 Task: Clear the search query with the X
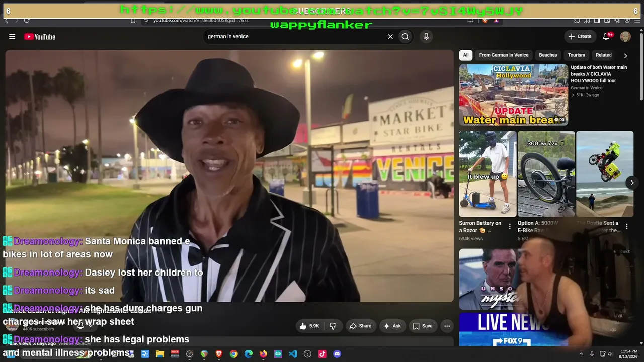pos(390,36)
